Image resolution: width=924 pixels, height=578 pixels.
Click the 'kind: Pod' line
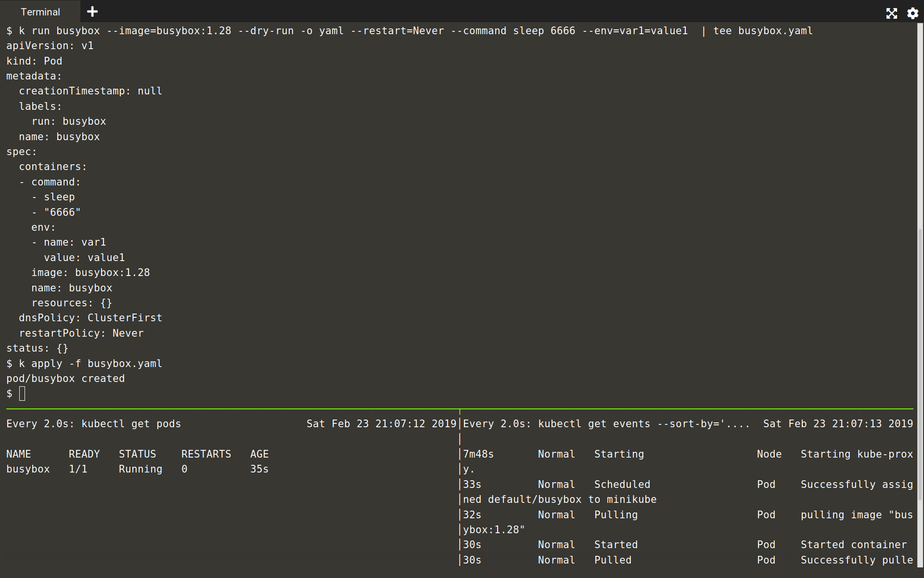(34, 61)
